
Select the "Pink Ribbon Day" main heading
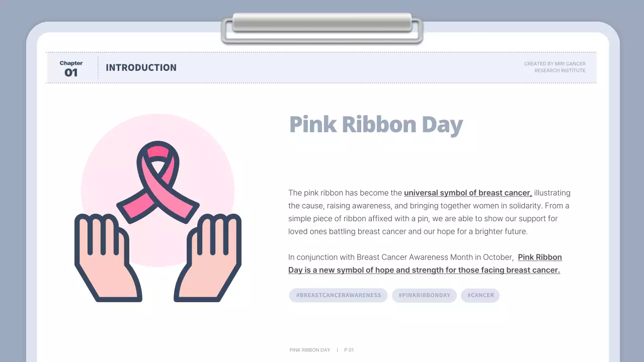376,125
